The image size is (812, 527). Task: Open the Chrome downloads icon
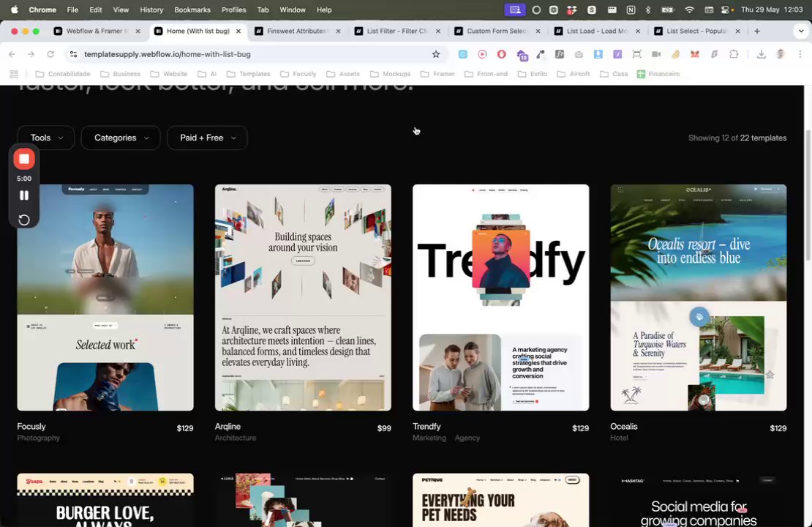click(x=762, y=54)
